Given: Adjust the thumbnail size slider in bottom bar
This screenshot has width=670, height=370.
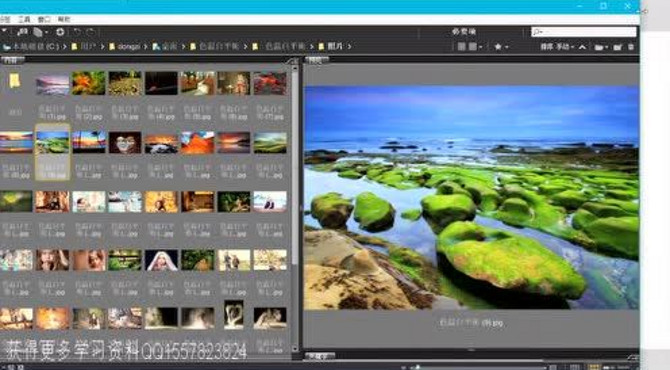Looking at the screenshot, I should tap(479, 367).
